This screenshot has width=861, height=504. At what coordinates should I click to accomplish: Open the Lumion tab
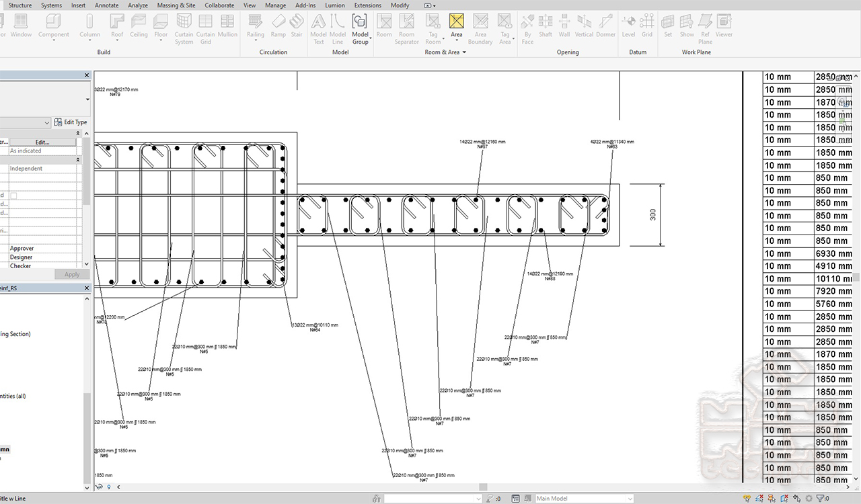[334, 5]
